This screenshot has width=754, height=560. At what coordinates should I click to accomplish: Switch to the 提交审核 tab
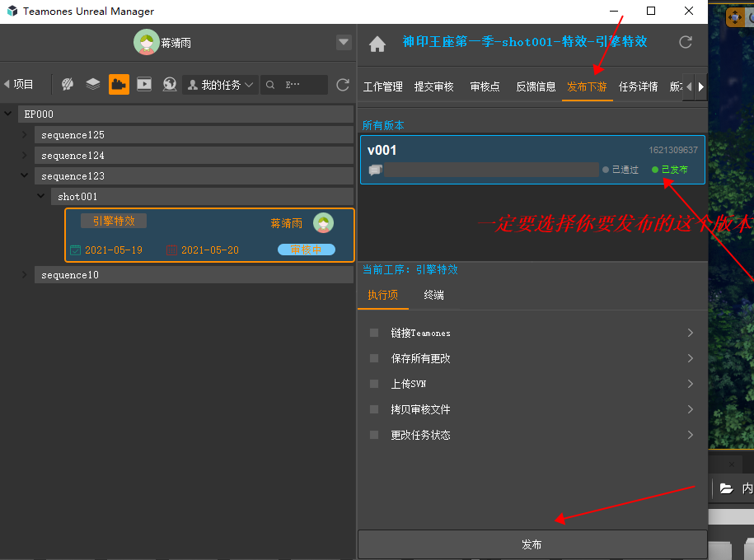[433, 86]
